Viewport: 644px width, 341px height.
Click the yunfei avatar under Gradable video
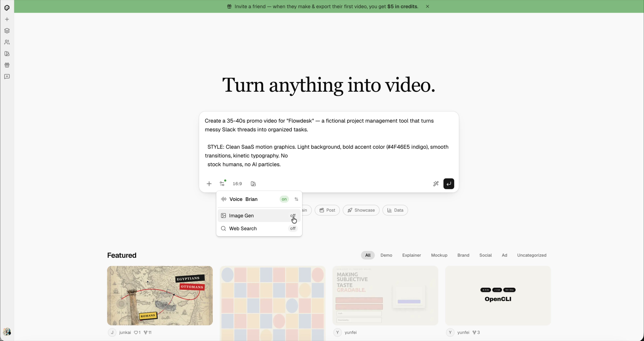tap(337, 333)
